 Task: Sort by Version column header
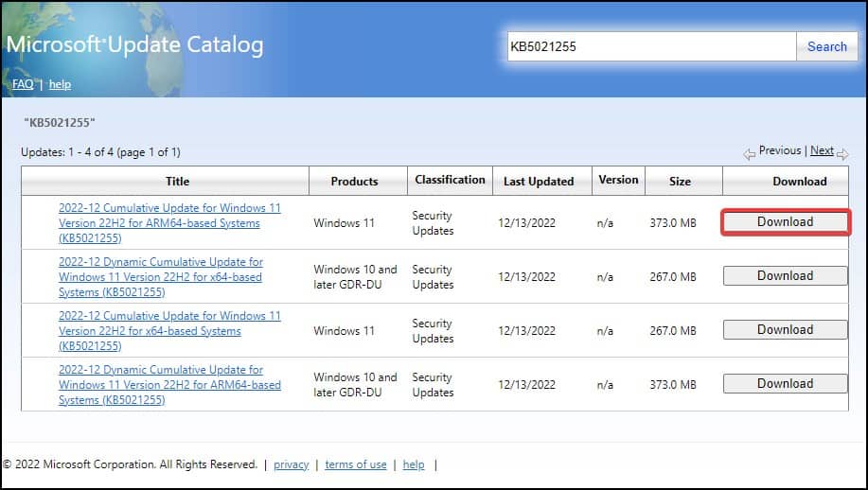(x=618, y=180)
